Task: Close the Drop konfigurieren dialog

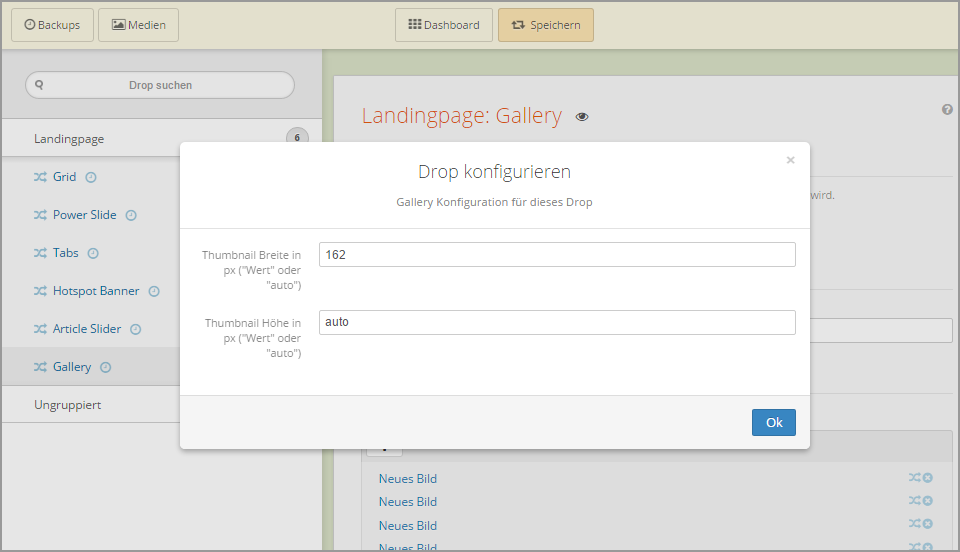Action: (790, 160)
